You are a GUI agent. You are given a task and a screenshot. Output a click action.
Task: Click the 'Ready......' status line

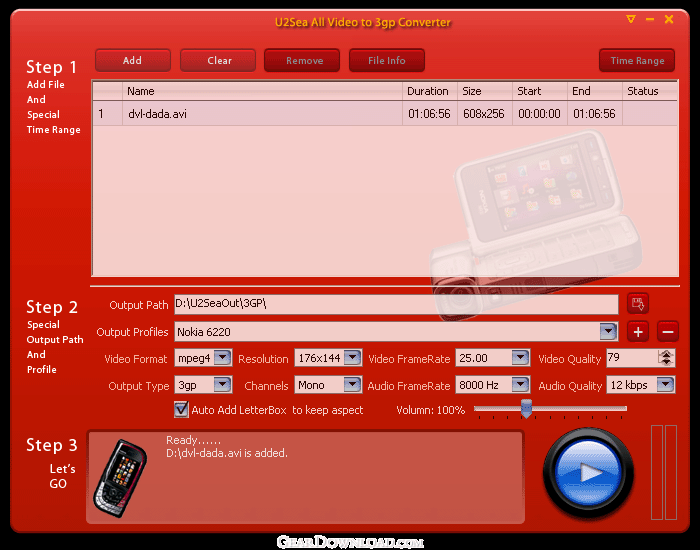coord(193,440)
